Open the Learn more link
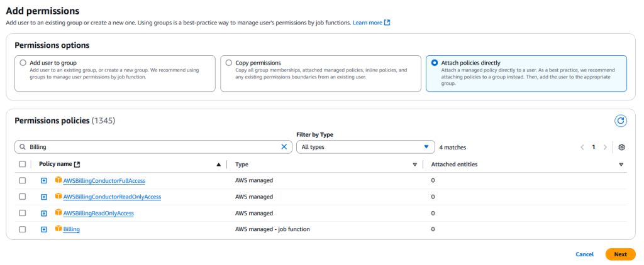This screenshot has height=265, width=644. (367, 23)
